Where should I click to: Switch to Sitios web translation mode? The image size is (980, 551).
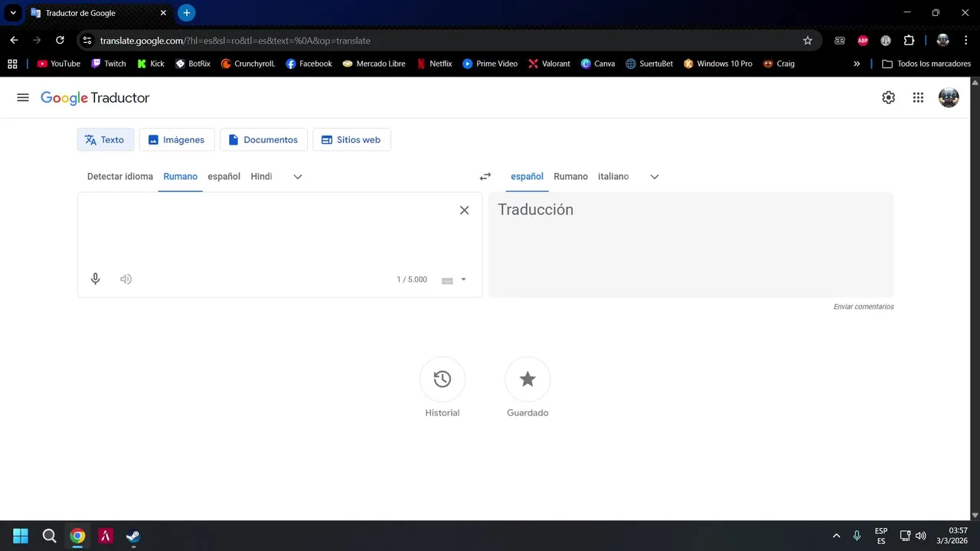point(351,139)
